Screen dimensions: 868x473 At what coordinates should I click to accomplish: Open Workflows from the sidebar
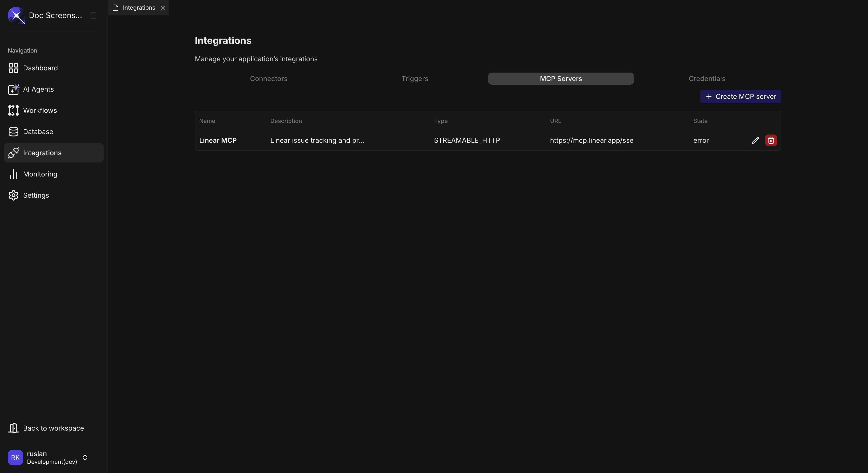[40, 110]
